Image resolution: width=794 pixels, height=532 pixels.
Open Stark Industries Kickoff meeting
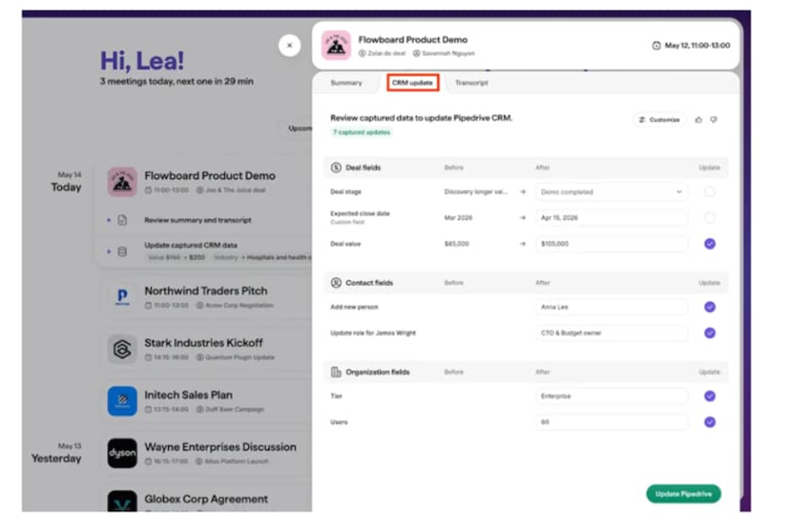click(204, 343)
